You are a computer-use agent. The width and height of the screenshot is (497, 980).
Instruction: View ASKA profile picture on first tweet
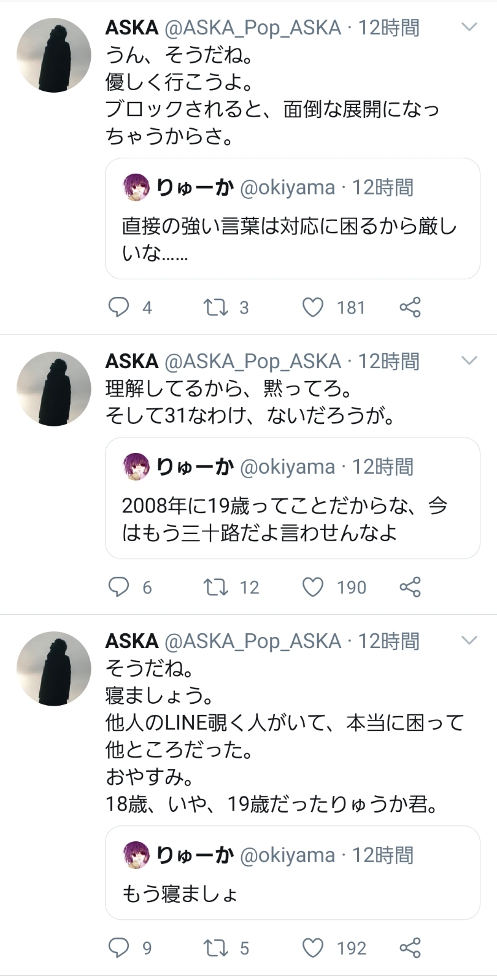[x=53, y=55]
